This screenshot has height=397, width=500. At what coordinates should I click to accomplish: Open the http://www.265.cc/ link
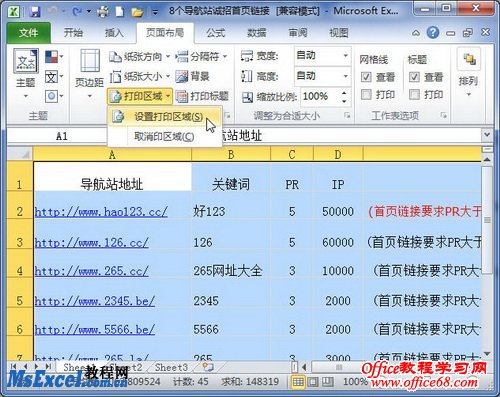[91, 271]
